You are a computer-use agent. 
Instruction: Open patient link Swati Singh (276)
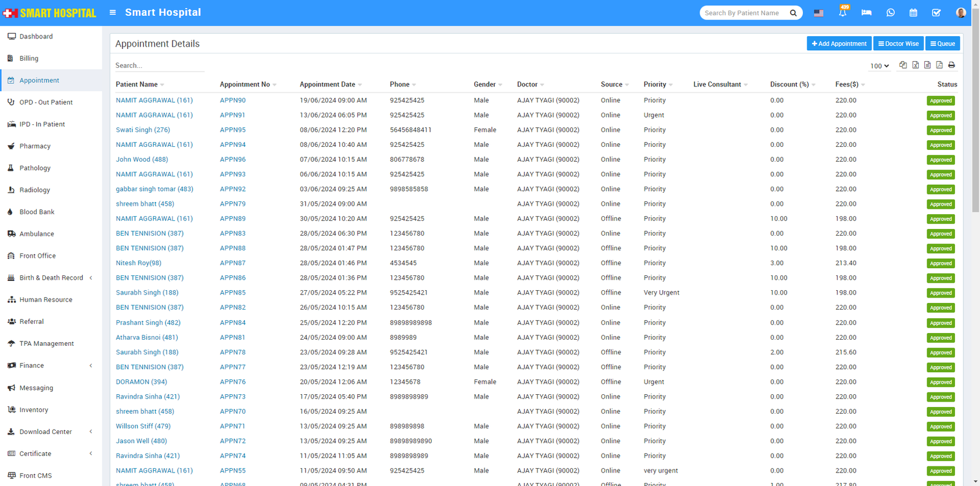coord(143,130)
